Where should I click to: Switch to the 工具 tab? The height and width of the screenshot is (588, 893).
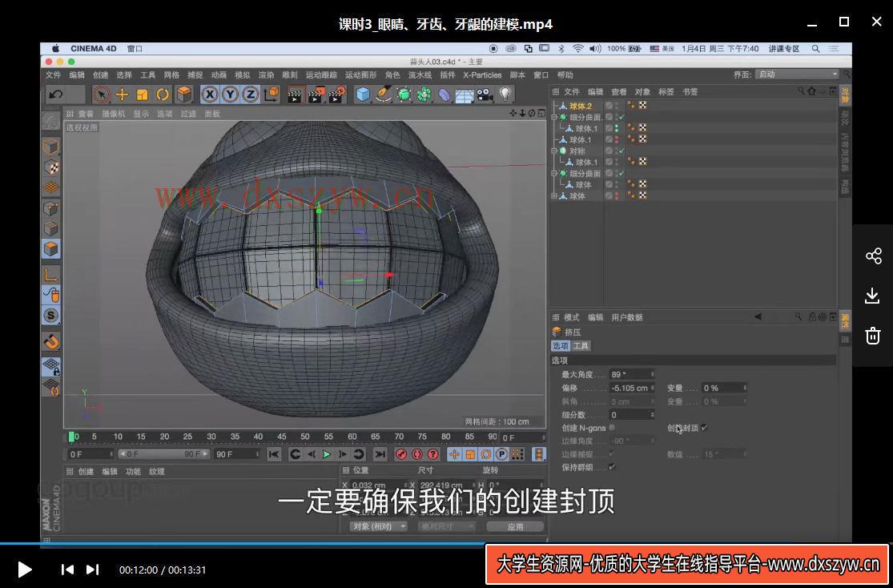(x=581, y=346)
